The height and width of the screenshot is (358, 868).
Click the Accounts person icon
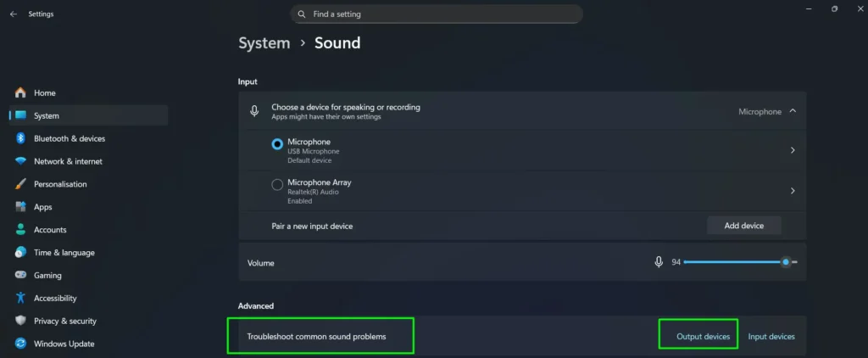[x=20, y=229]
